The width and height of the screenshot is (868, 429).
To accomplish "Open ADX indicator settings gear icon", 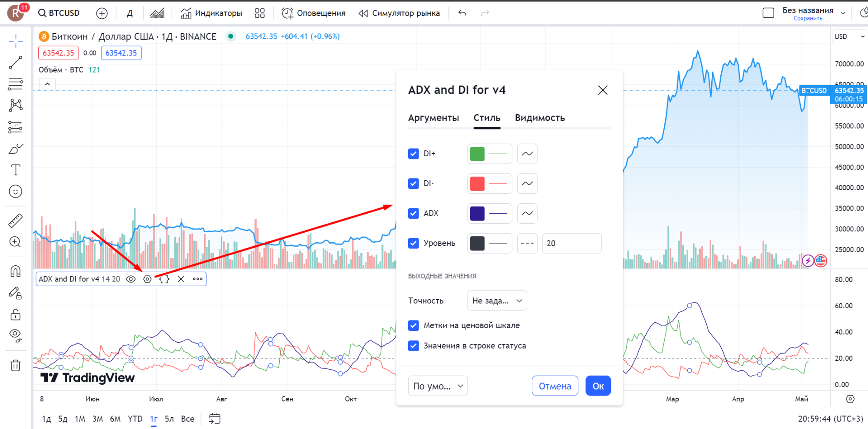I will tap(148, 279).
